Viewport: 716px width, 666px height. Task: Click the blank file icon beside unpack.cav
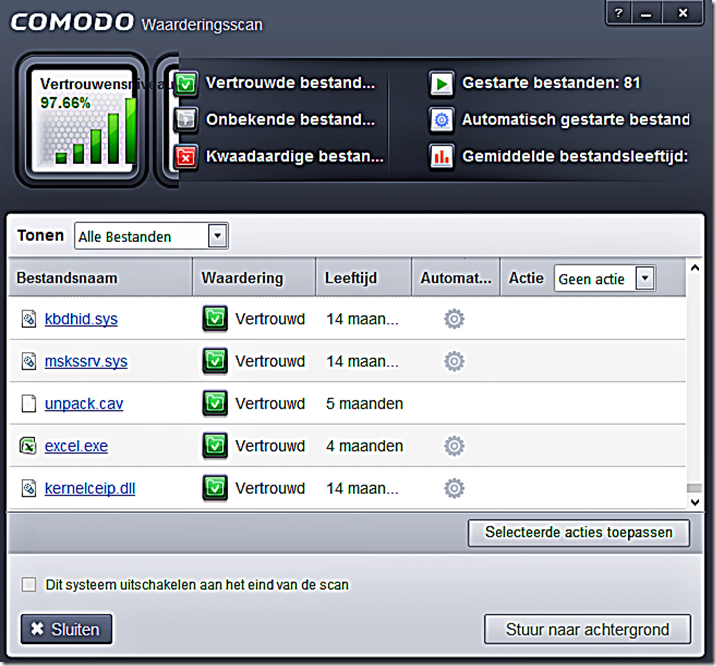click(29, 404)
